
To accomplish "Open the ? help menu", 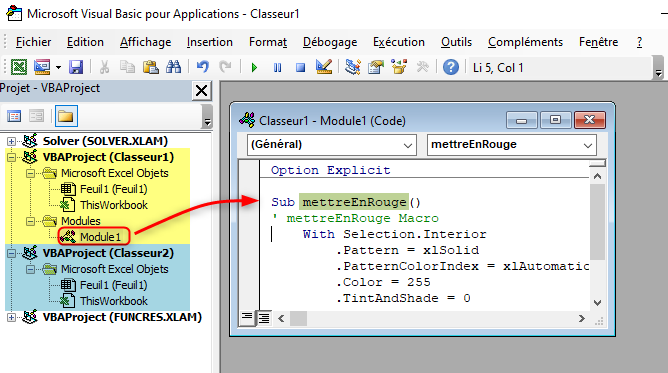I will tap(639, 42).
